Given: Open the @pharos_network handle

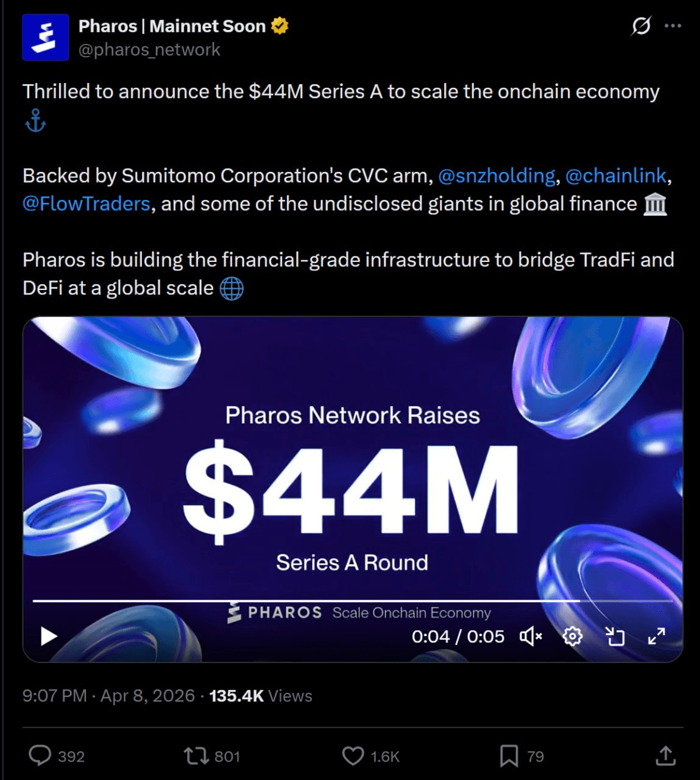Looking at the screenshot, I should pyautogui.click(x=149, y=50).
